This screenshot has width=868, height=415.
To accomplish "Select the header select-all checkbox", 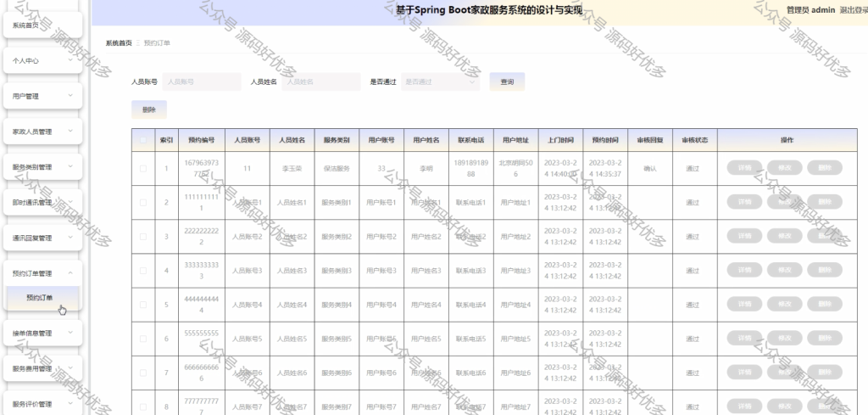I will pos(143,140).
